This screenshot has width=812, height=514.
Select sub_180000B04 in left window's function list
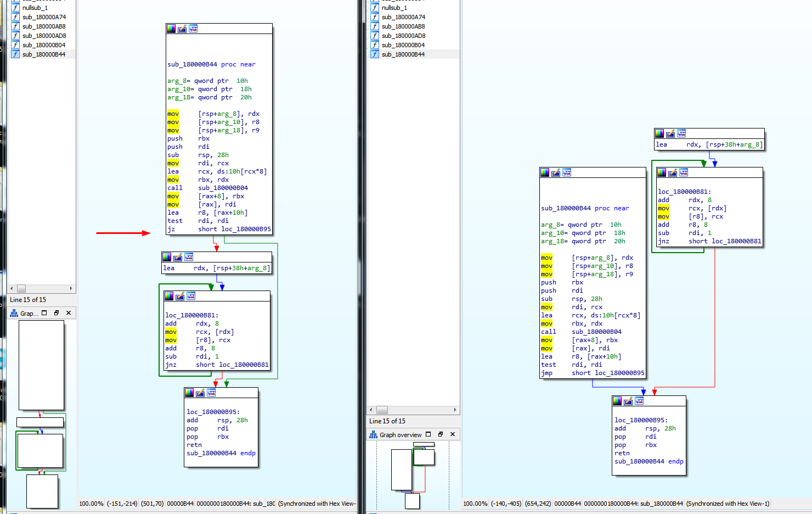pyautogui.click(x=43, y=45)
